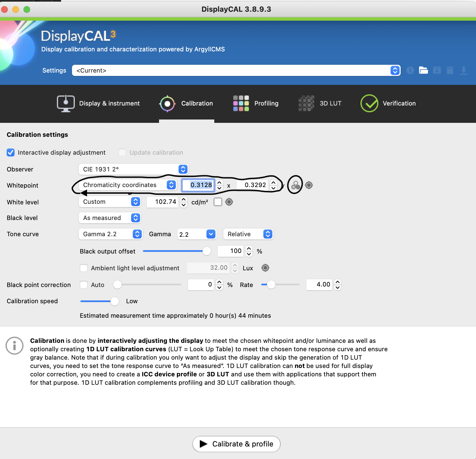The height and width of the screenshot is (459, 476).
Task: Decrease whitepoint y value with down arrow
Action: pos(274,188)
